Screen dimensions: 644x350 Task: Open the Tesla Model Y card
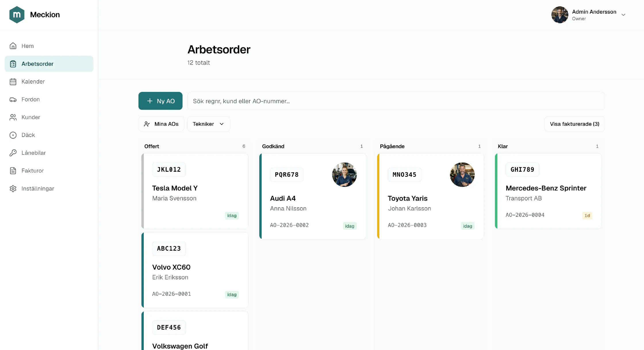pyautogui.click(x=195, y=191)
